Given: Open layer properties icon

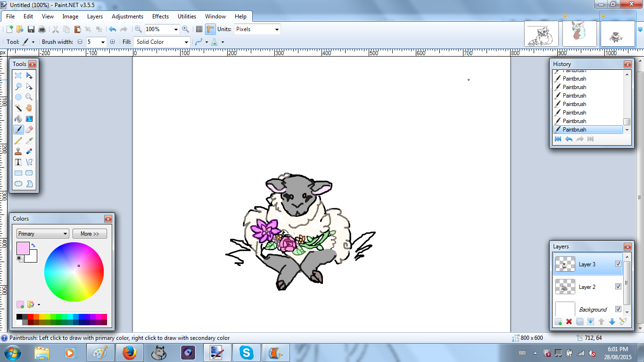Looking at the screenshot, I should click(623, 321).
